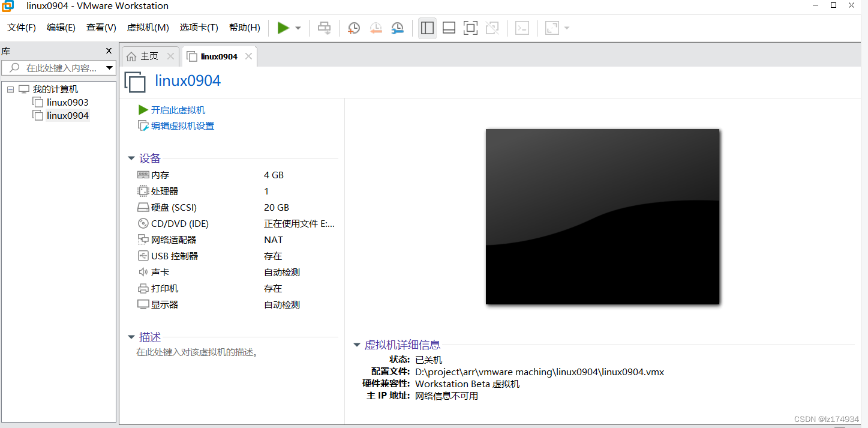
Task: Open the stretch display dropdown arrow
Action: pyautogui.click(x=567, y=28)
